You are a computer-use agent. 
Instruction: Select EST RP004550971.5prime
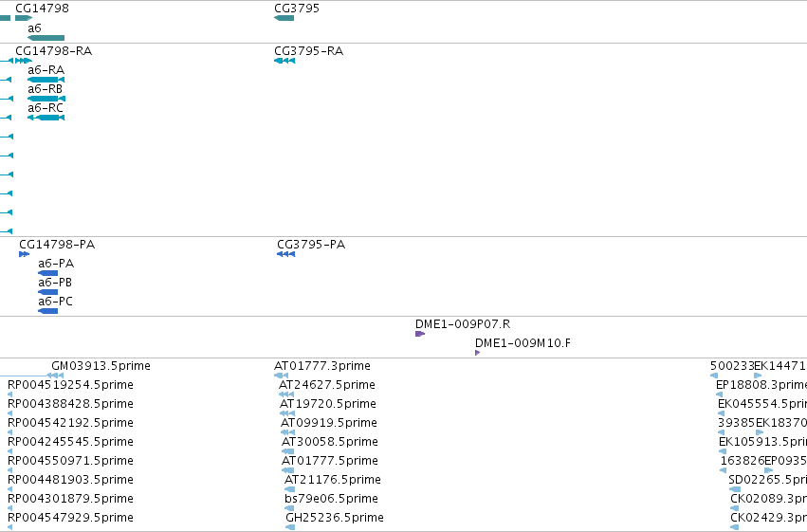pos(70,461)
